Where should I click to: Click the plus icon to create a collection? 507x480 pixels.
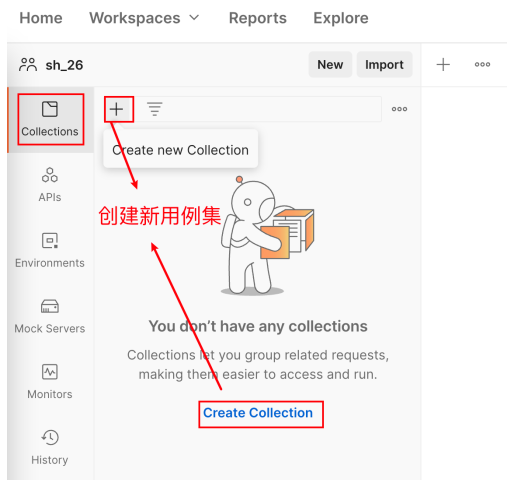pos(116,109)
